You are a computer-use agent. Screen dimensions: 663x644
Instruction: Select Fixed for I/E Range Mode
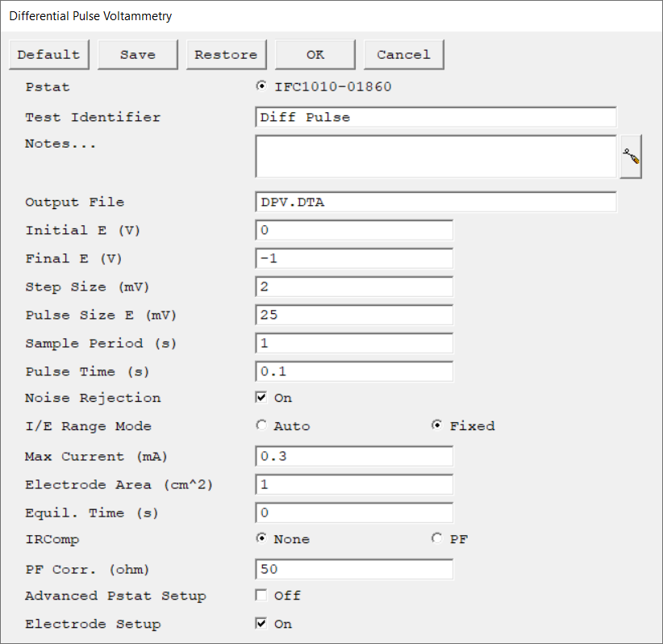point(437,425)
